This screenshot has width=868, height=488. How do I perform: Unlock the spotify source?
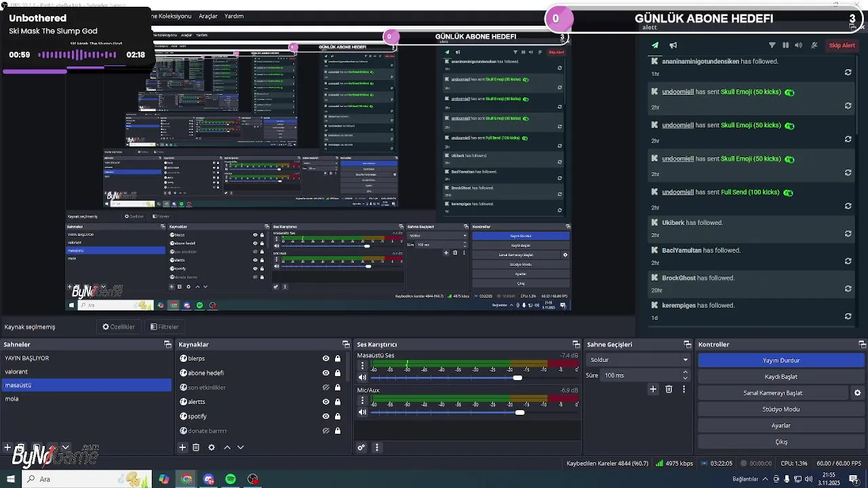coord(338,416)
